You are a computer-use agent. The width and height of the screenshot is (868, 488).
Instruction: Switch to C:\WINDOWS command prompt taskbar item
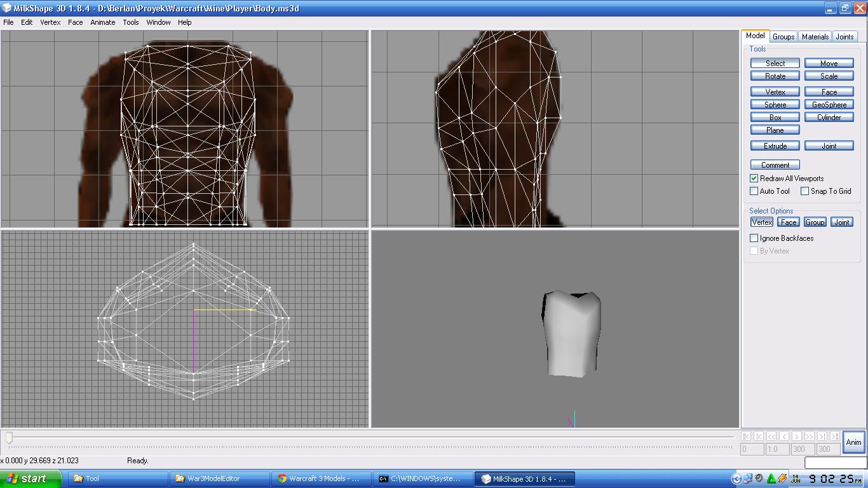[423, 478]
